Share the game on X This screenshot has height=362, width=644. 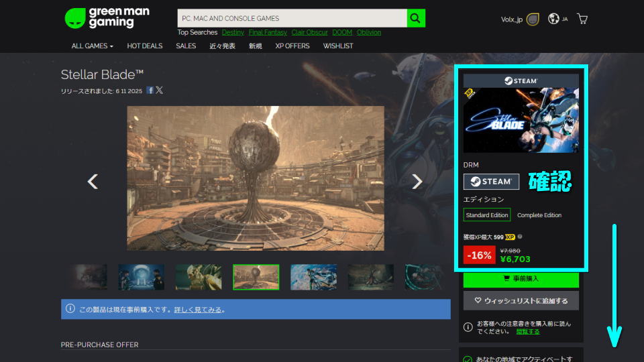pos(160,90)
